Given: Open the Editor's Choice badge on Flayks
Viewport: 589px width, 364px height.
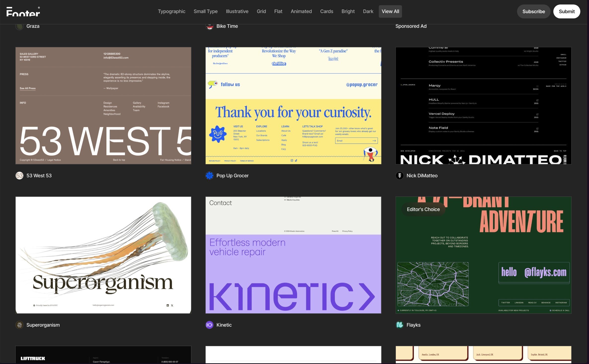Looking at the screenshot, I should tap(423, 209).
